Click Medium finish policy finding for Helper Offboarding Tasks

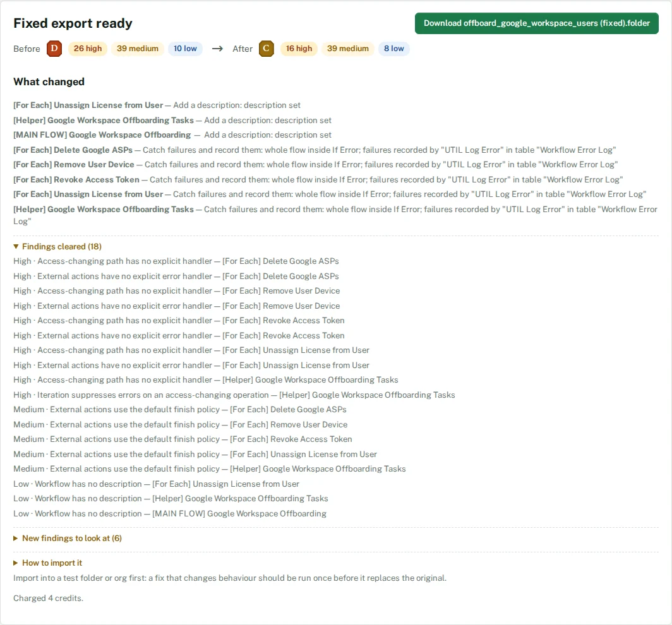(210, 468)
